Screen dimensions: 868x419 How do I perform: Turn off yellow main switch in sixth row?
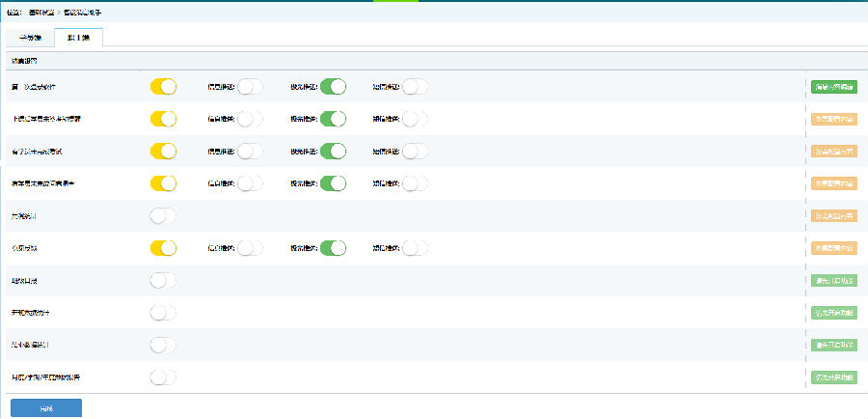pyautogui.click(x=163, y=248)
